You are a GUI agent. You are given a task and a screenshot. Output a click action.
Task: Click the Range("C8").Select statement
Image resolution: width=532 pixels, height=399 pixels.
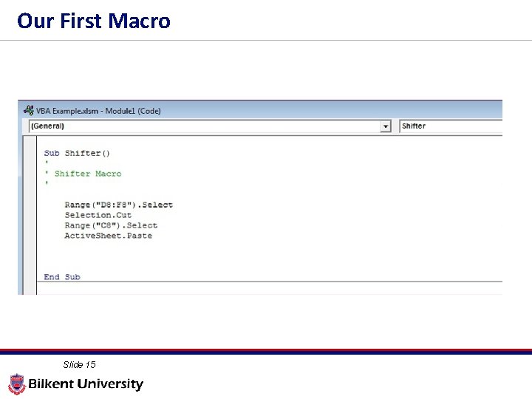111,225
